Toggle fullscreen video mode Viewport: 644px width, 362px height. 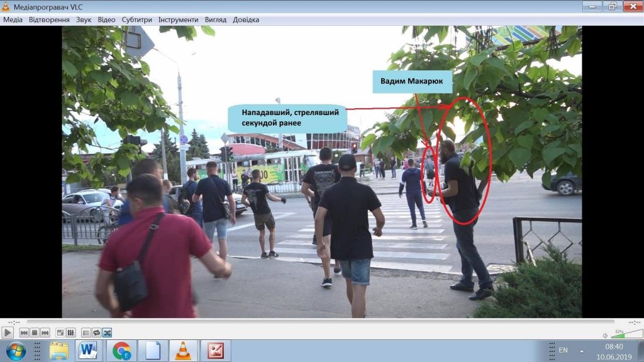[x=60, y=332]
